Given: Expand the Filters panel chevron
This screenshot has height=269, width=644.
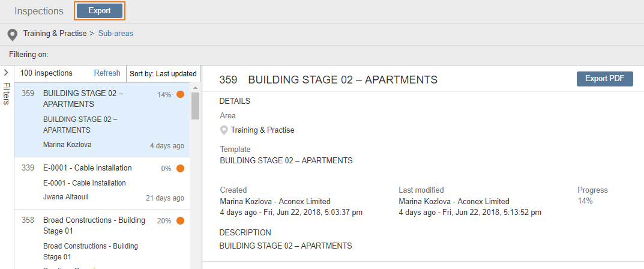Looking at the screenshot, I should click(6, 73).
